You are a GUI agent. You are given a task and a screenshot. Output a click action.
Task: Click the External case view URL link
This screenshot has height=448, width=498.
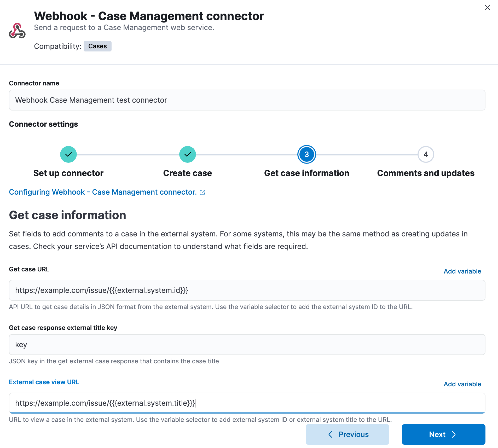(44, 382)
